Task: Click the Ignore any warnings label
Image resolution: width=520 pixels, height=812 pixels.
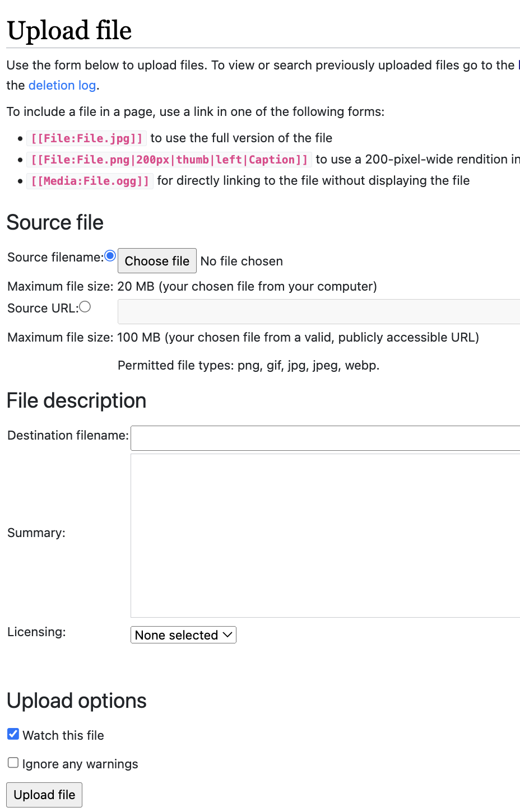Action: pyautogui.click(x=80, y=764)
